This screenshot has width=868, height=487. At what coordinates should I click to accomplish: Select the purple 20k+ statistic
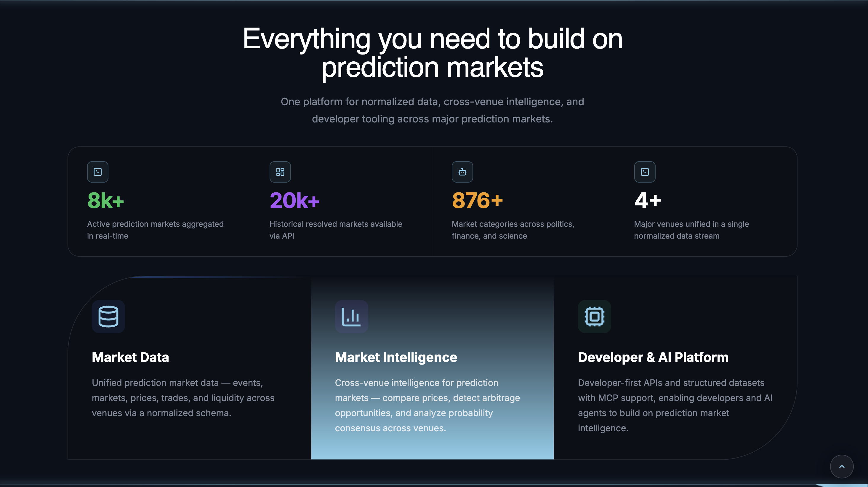[294, 200]
